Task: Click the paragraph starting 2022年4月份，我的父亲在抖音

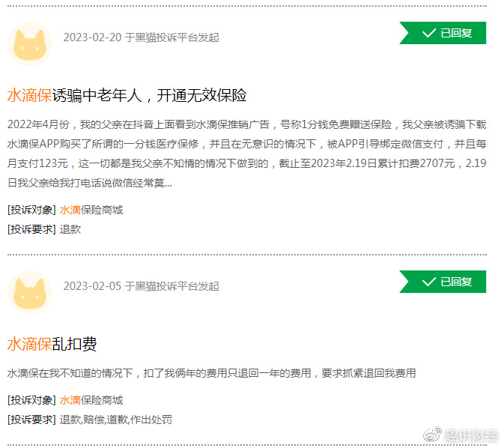Action: pyautogui.click(x=246, y=154)
